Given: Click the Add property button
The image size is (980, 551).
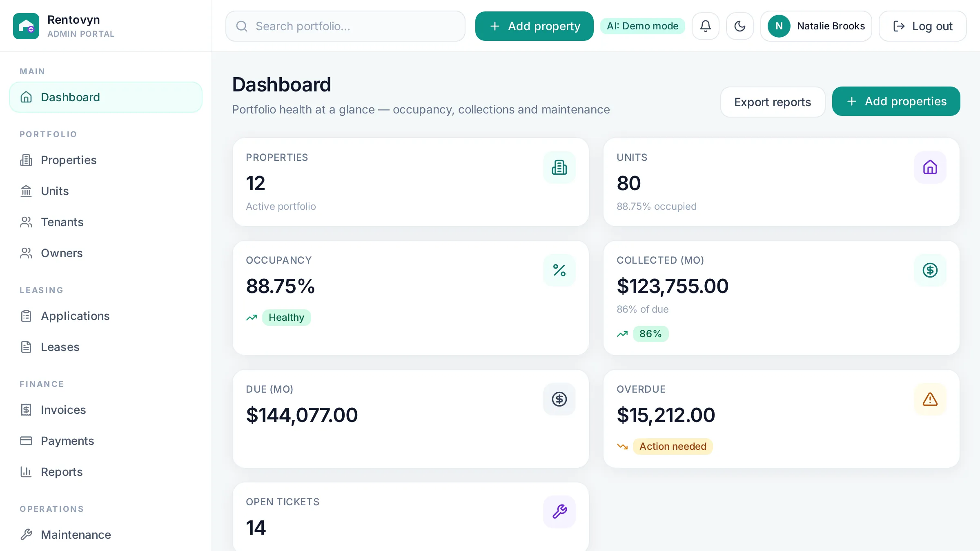Looking at the screenshot, I should click(x=534, y=26).
